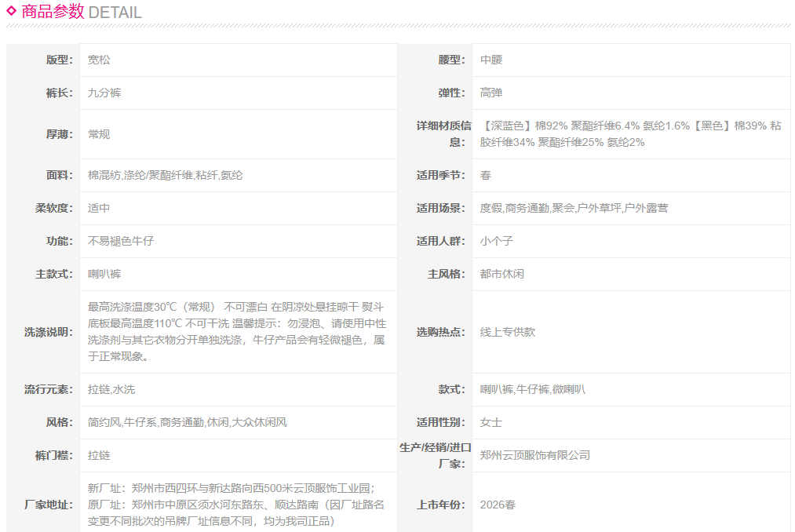Click the 宽松 value for 版型

pos(99,60)
